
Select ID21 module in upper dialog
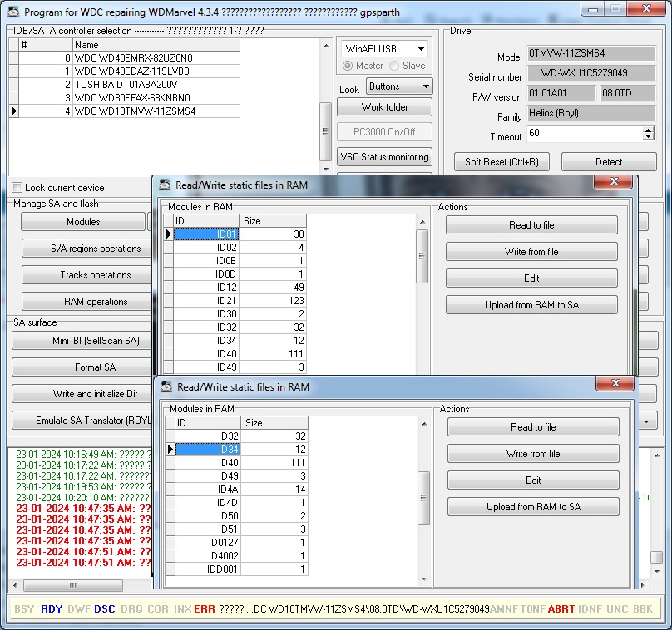(x=235, y=300)
